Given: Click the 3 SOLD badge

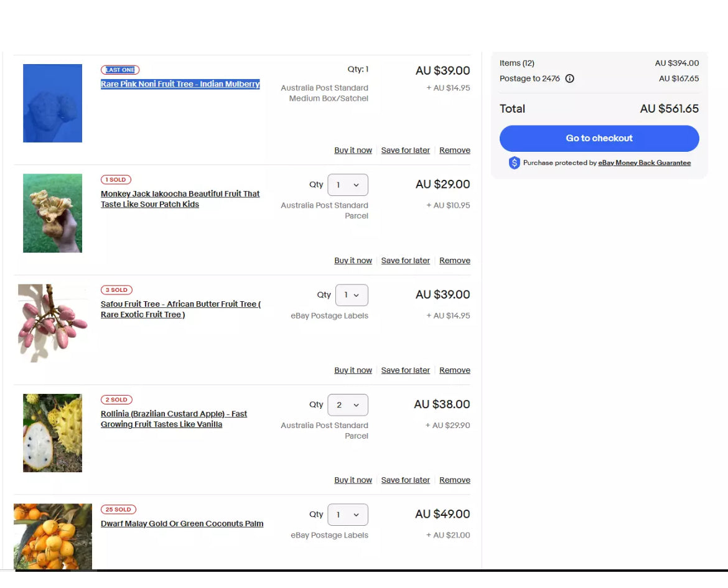Looking at the screenshot, I should [x=116, y=290].
